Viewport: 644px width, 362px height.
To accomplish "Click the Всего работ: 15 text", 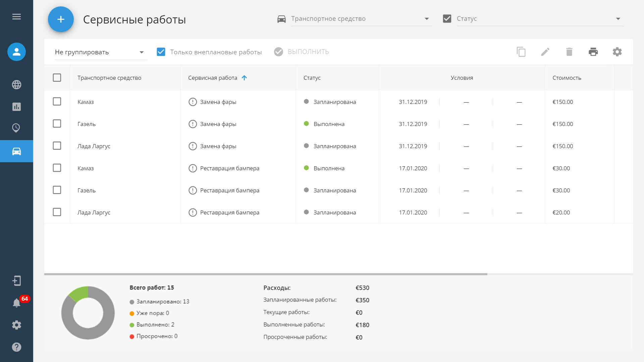I will 152,288.
